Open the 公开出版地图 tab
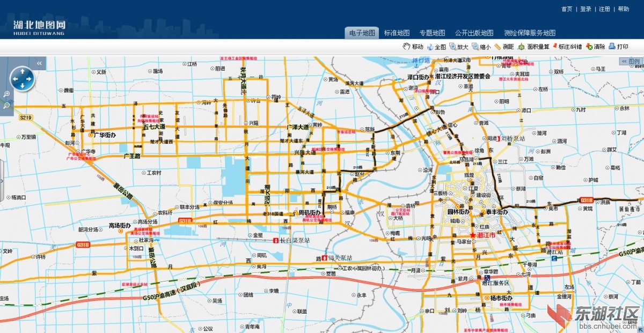 (x=474, y=33)
